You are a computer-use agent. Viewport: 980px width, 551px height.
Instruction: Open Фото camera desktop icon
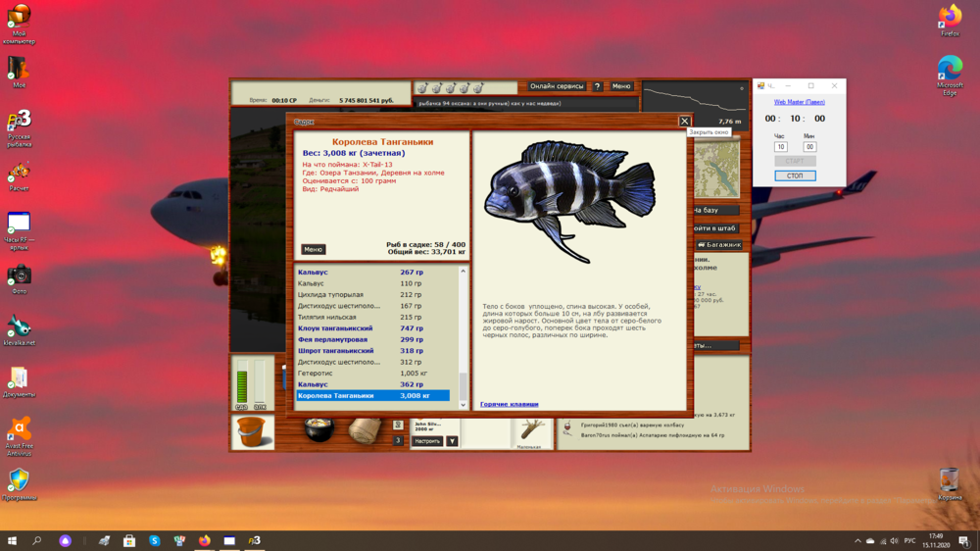point(19,279)
